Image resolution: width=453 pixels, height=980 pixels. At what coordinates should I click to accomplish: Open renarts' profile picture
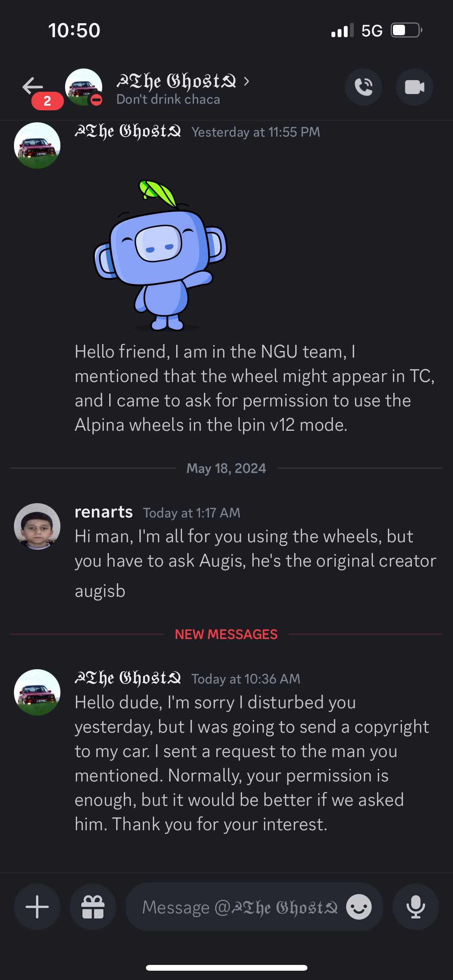tap(37, 526)
